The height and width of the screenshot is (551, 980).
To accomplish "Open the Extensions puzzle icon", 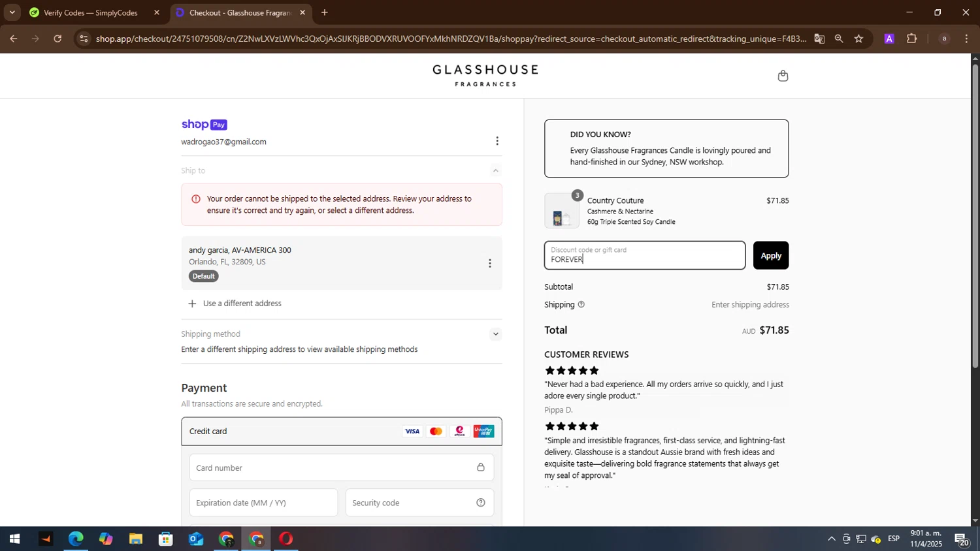I will click(912, 39).
